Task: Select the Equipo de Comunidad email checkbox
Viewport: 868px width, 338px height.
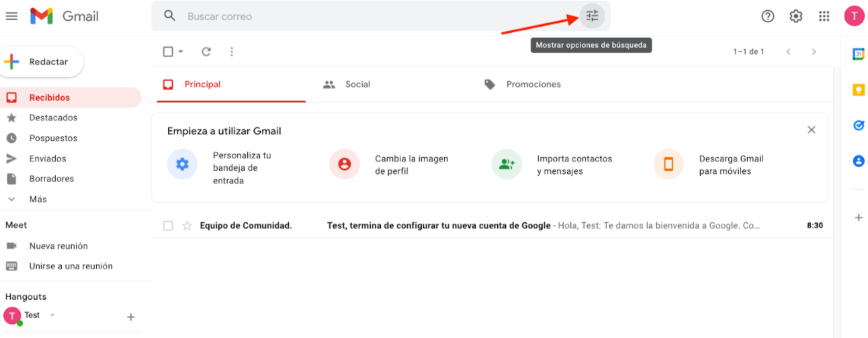Action: tap(169, 226)
